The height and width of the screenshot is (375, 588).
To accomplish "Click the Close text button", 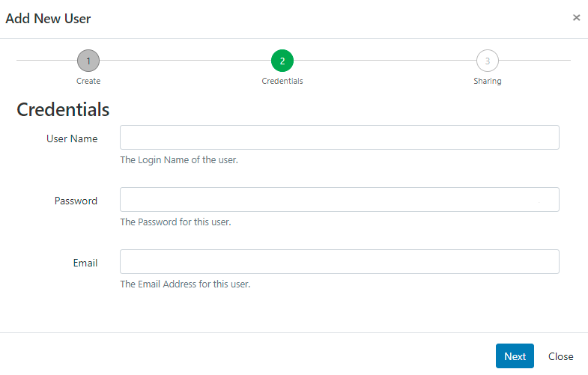I will (560, 356).
